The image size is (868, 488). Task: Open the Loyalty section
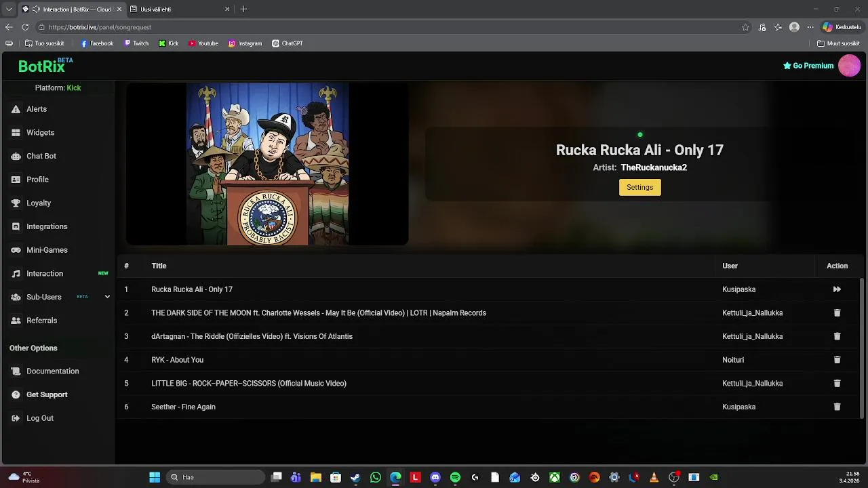point(58,203)
